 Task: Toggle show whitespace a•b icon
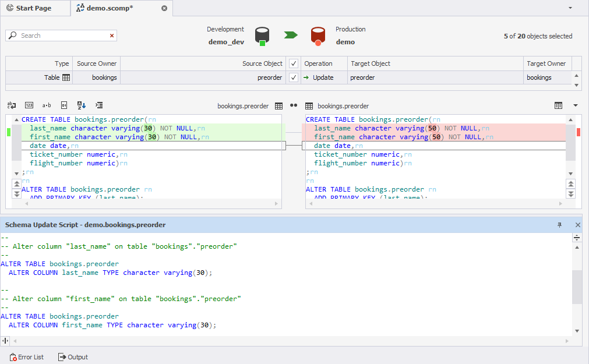pos(47,105)
